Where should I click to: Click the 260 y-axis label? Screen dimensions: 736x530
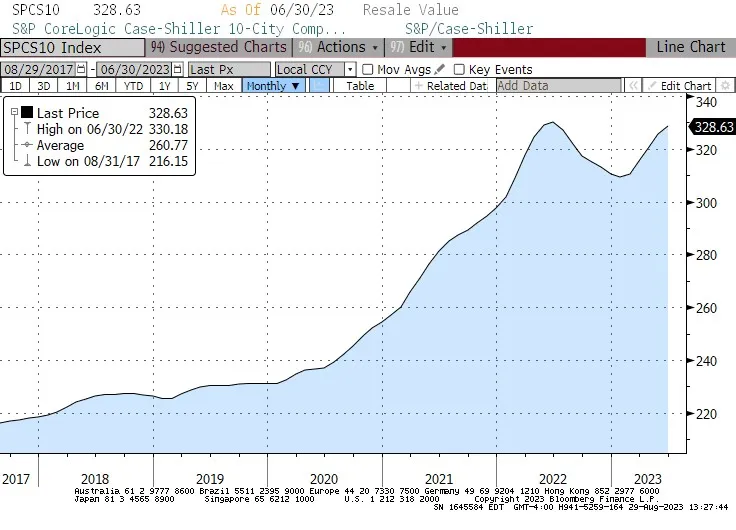(706, 308)
